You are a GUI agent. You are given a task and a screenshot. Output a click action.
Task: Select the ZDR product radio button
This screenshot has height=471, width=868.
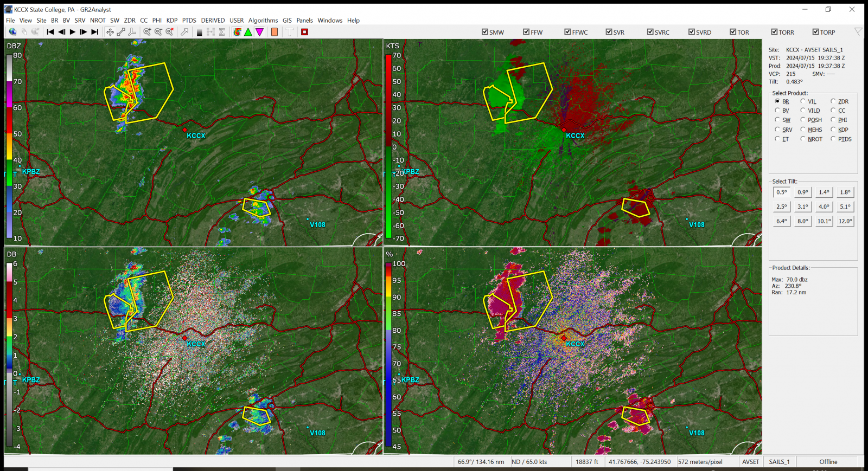tap(833, 101)
